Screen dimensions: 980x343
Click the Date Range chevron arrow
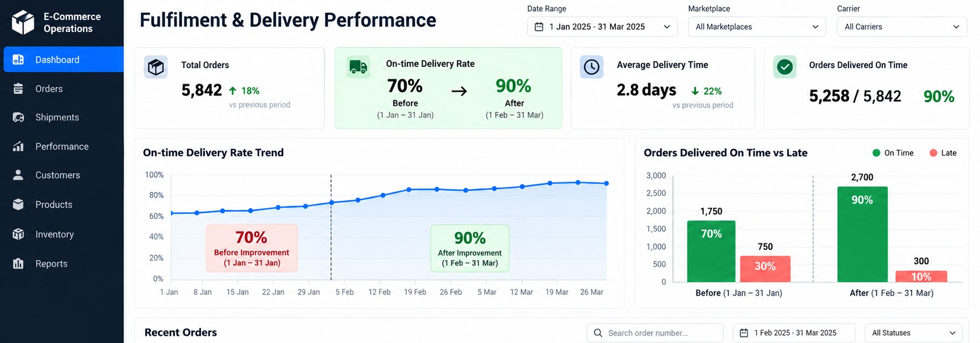click(667, 27)
